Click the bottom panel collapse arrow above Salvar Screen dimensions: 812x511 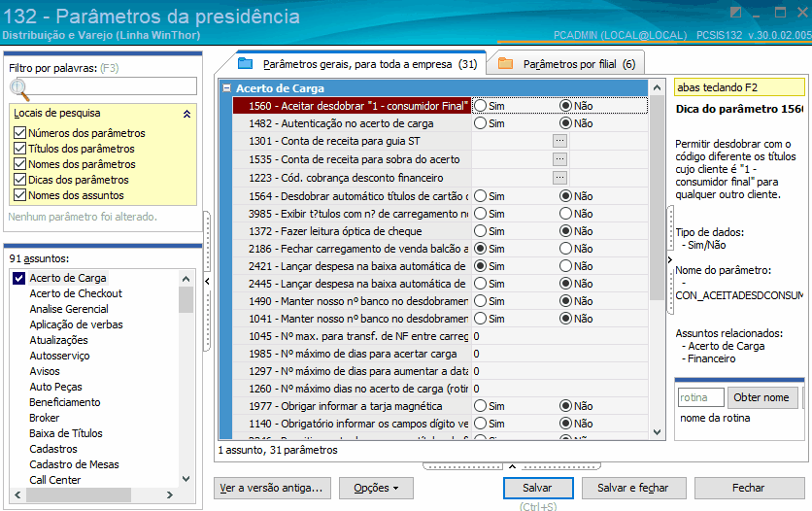tap(512, 466)
